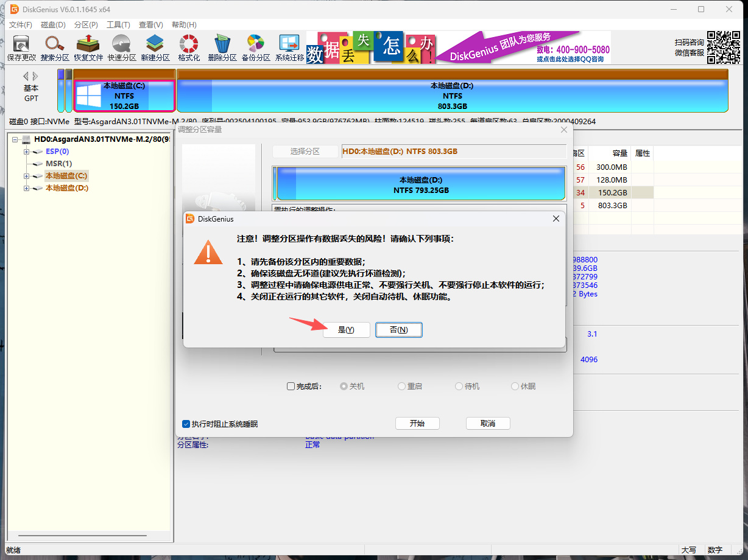748x560 pixels.
Task: Open the 磁盘(D) menu
Action: 53,25
